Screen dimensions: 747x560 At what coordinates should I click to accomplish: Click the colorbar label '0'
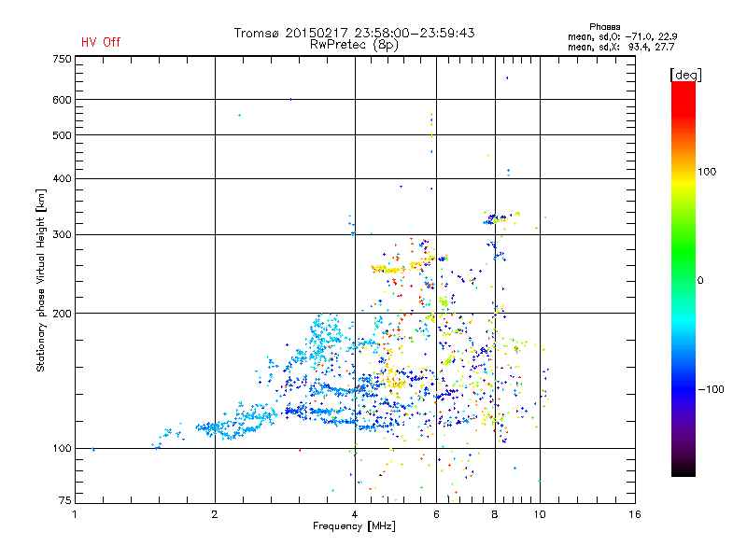700,281
